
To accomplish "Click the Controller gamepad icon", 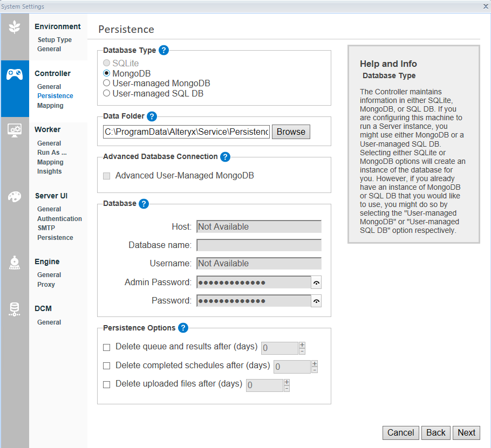I will pos(15,74).
